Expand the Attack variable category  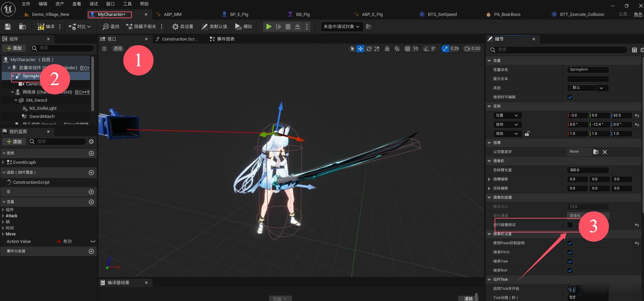pyautogui.click(x=3, y=216)
